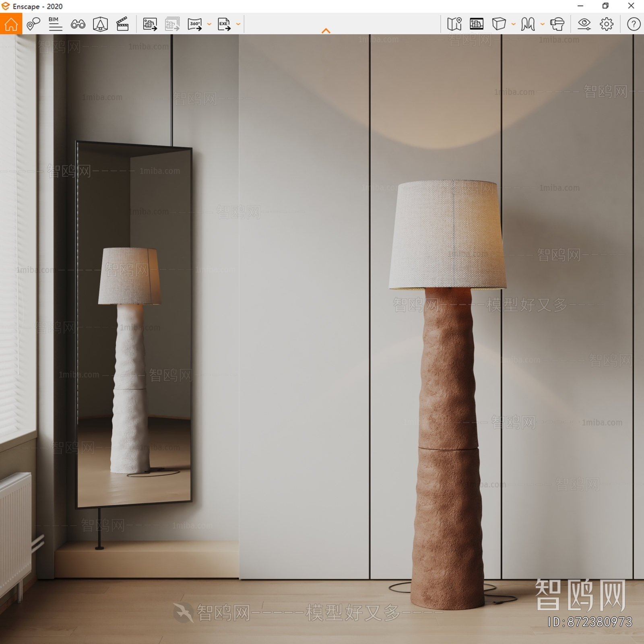Open the binoculars view management icon
644x644 pixels.
pos(78,25)
